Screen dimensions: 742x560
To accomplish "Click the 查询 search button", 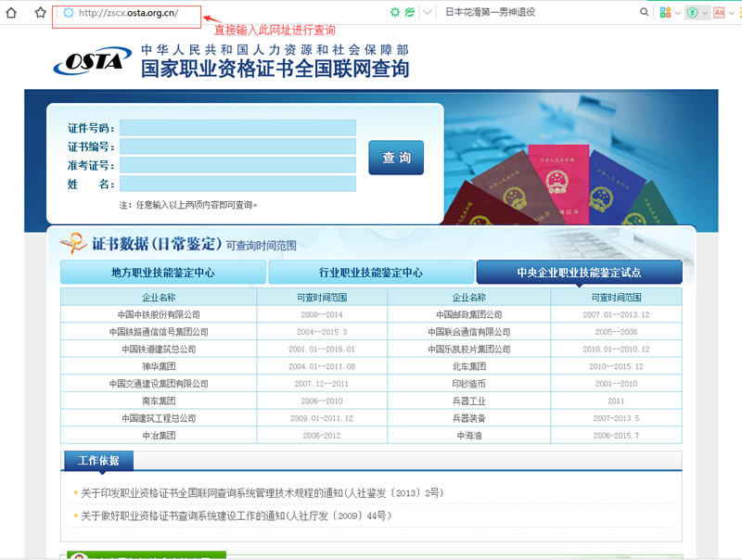I will pos(396,158).
